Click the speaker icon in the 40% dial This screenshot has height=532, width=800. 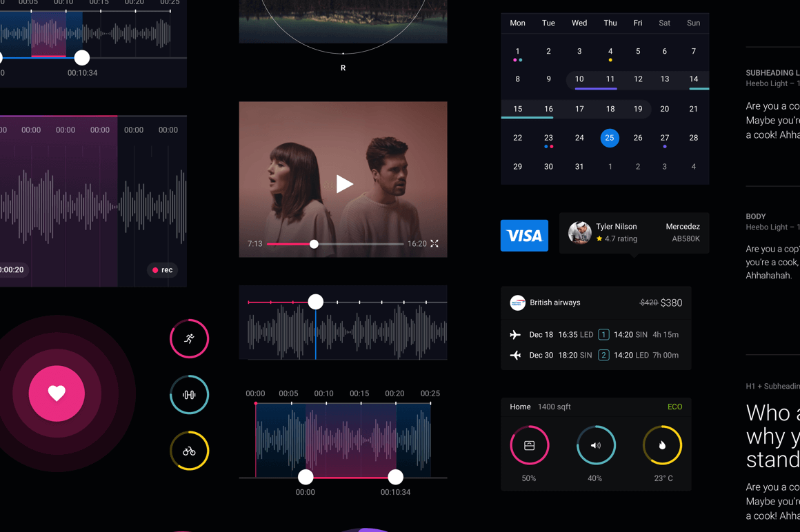(595, 444)
